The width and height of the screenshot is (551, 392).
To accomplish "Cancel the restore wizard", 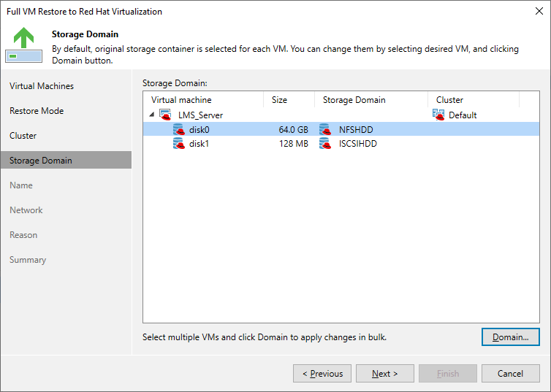I will point(510,374).
